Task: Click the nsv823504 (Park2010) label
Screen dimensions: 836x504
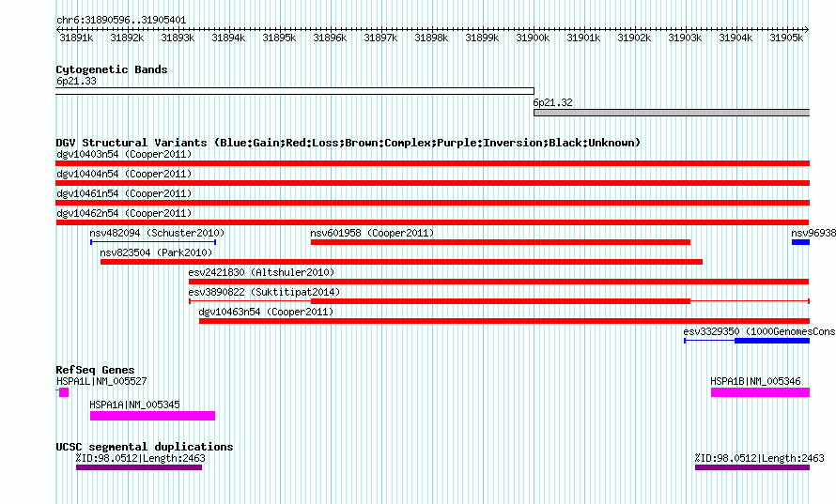Action: click(x=156, y=252)
